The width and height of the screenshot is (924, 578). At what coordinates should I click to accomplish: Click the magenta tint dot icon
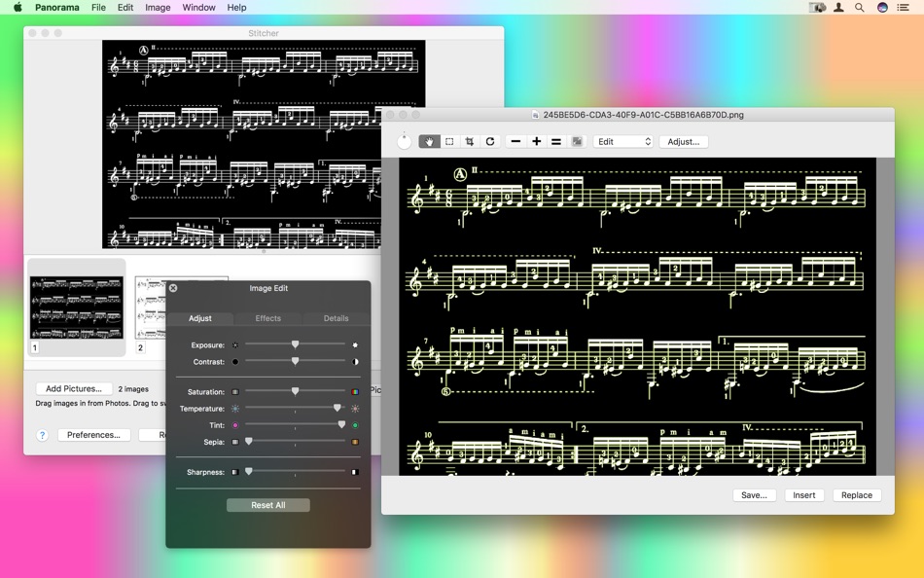[x=235, y=424]
